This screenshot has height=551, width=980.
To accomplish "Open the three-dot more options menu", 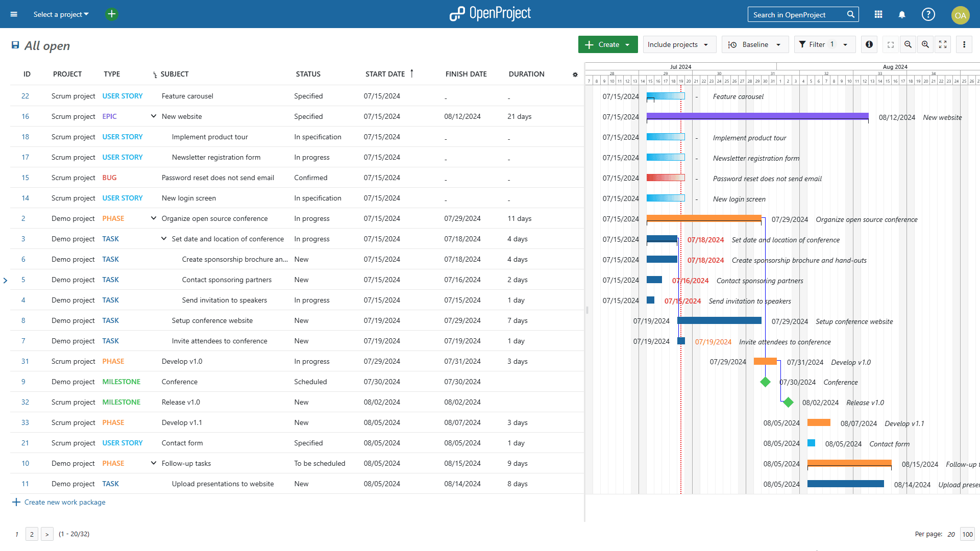I will point(964,44).
